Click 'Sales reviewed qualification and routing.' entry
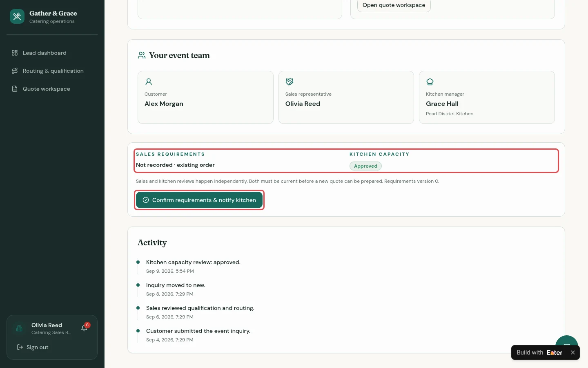Viewport: 588px width, 368px height. pos(200,308)
